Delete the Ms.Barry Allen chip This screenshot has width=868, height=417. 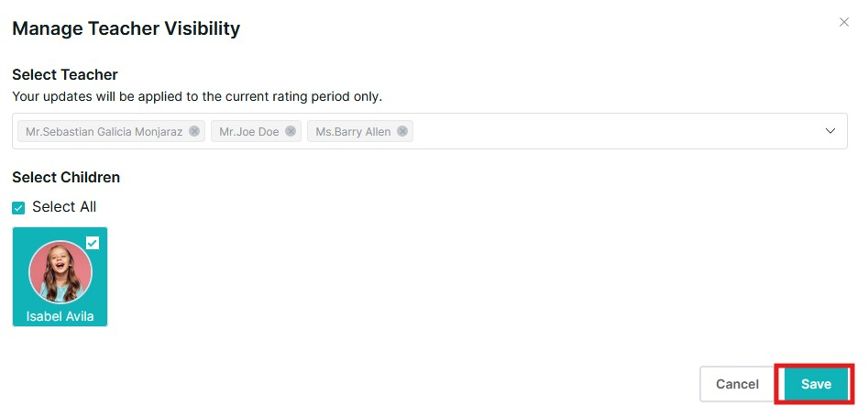[x=402, y=131]
